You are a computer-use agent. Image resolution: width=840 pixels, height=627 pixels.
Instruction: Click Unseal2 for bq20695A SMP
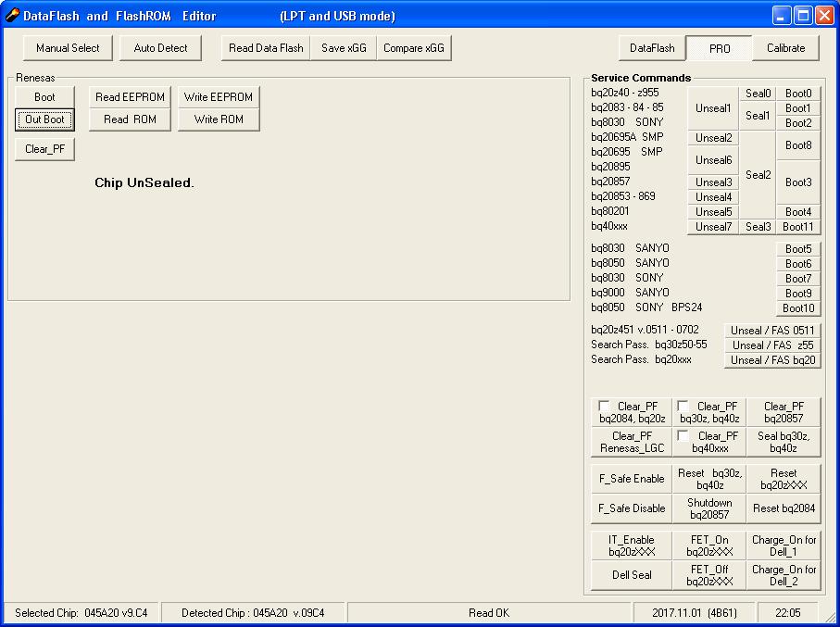coord(713,138)
